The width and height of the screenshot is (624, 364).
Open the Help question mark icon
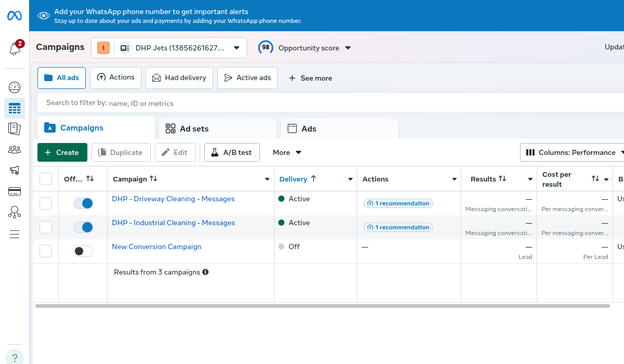point(15,358)
